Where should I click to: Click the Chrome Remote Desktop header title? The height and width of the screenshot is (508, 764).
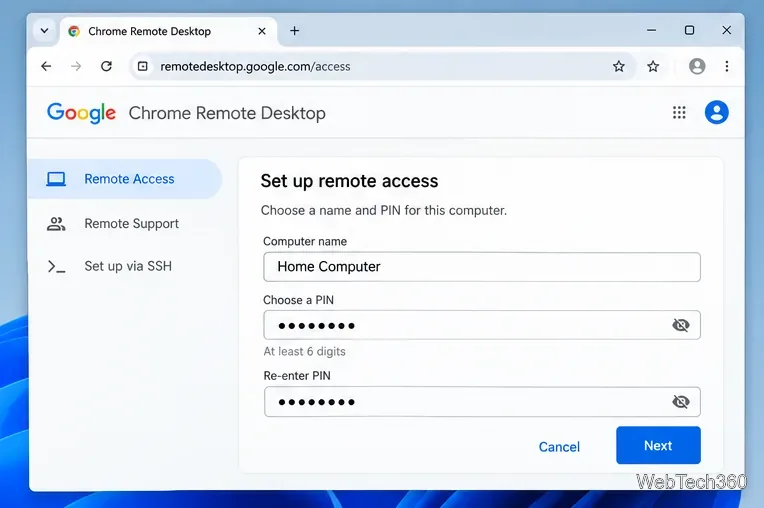tap(227, 113)
